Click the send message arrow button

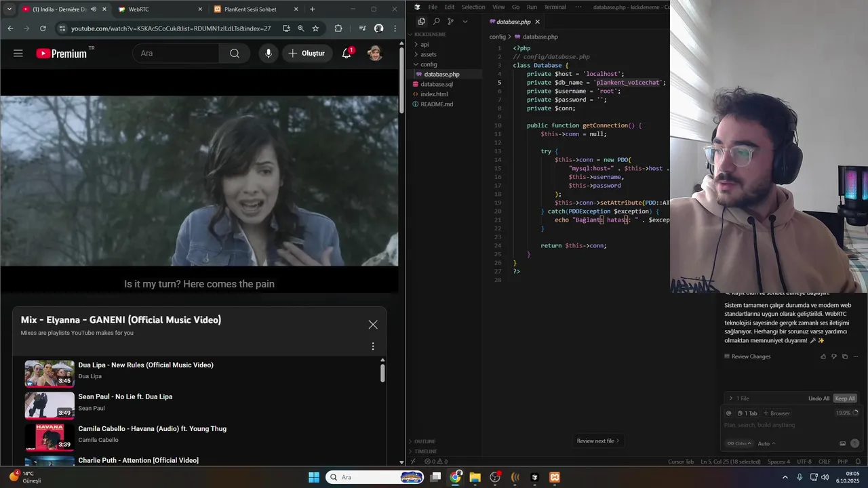point(854,443)
